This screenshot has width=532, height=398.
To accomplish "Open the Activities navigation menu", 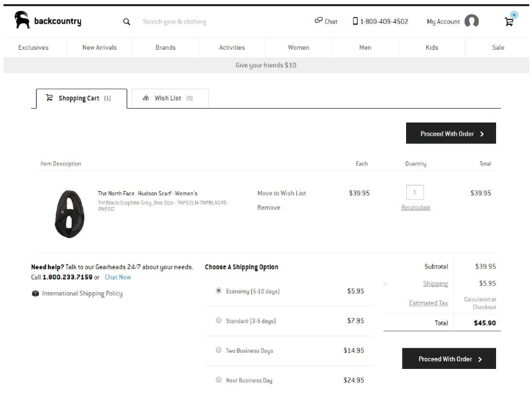I will 232,48.
